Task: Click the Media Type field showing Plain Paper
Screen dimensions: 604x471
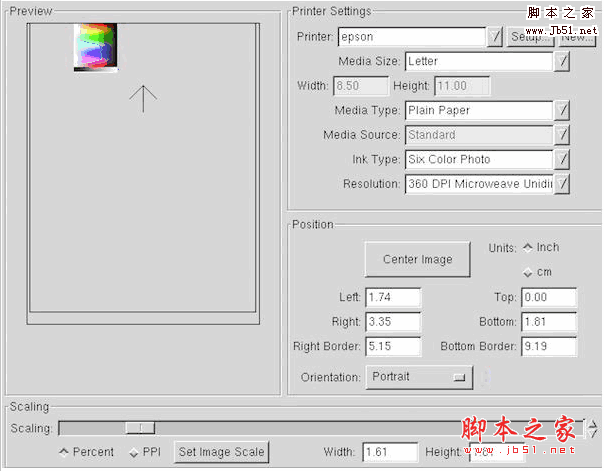Action: (x=479, y=111)
